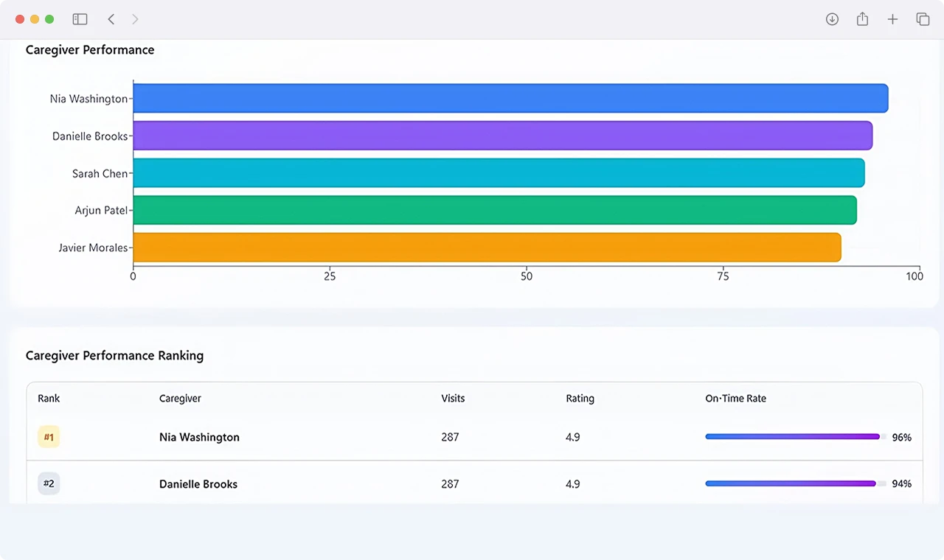Show the tab overview icon
Viewport: 944px width, 560px height.
[x=923, y=19]
